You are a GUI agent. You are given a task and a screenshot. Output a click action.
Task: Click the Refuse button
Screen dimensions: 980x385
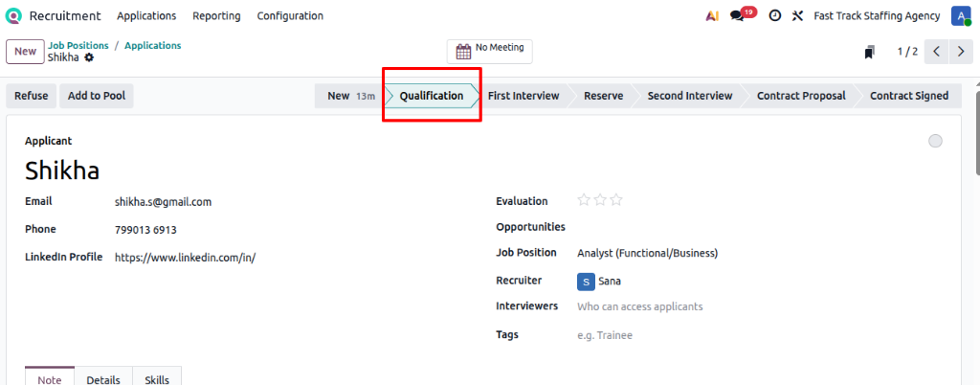point(32,96)
